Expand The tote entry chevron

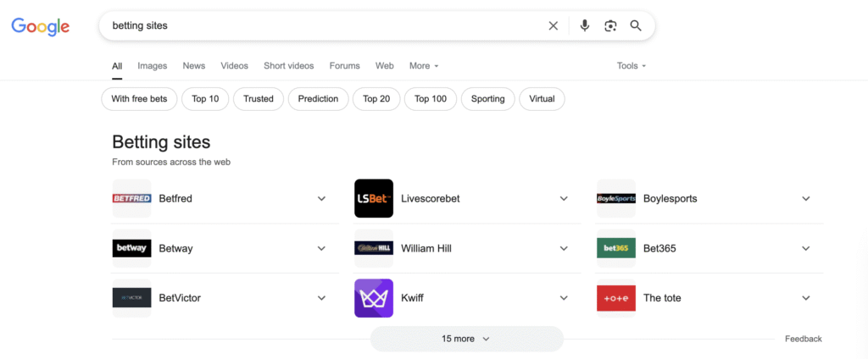(806, 298)
